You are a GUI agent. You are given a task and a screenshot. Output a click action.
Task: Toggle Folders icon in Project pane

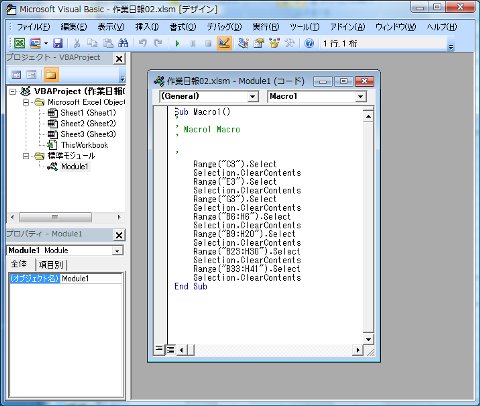pos(51,75)
